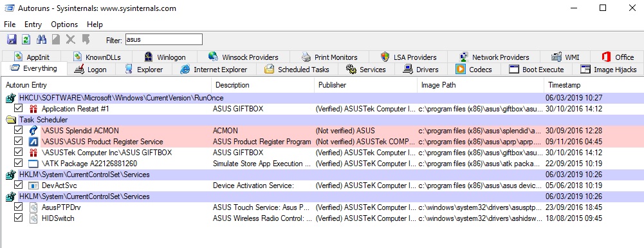Open the LSA Providers tab

pyautogui.click(x=409, y=57)
